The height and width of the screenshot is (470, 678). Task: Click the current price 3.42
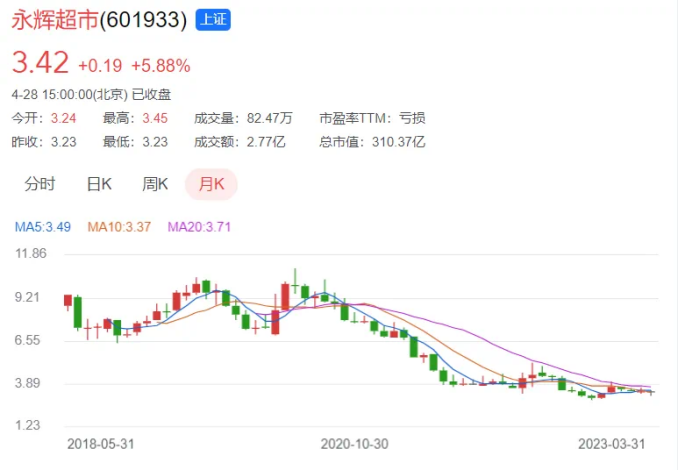pos(40,62)
